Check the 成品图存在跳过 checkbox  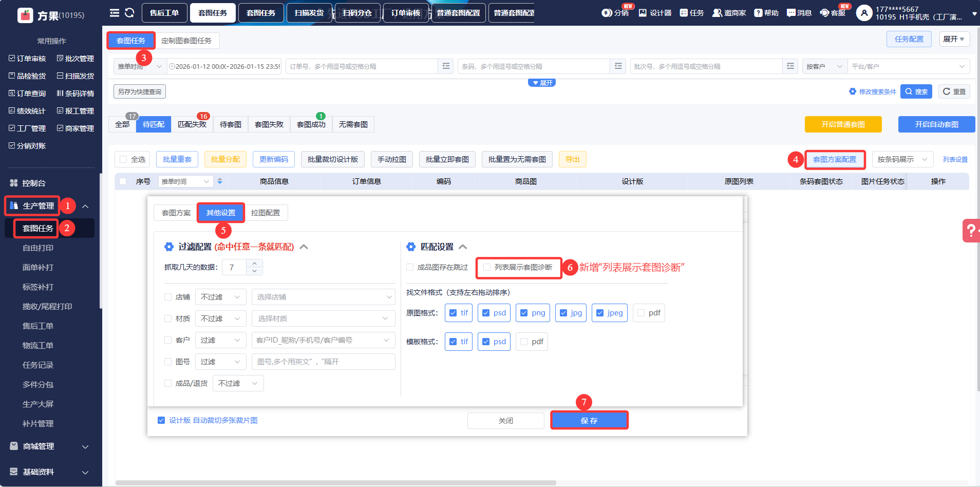[410, 267]
